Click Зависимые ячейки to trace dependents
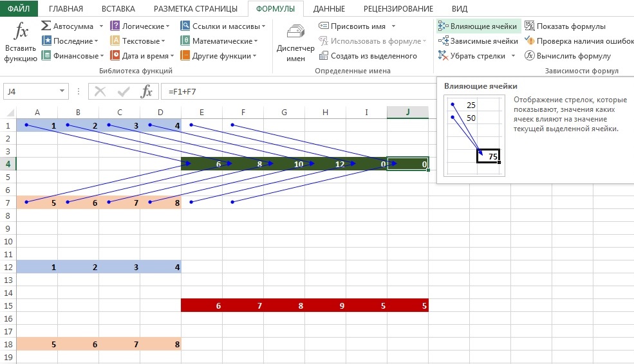 (478, 41)
